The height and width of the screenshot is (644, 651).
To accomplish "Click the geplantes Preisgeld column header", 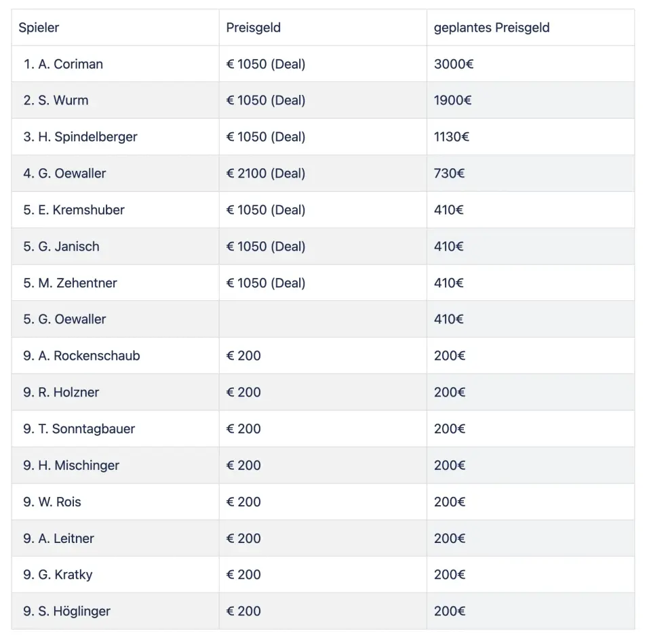I will click(492, 28).
